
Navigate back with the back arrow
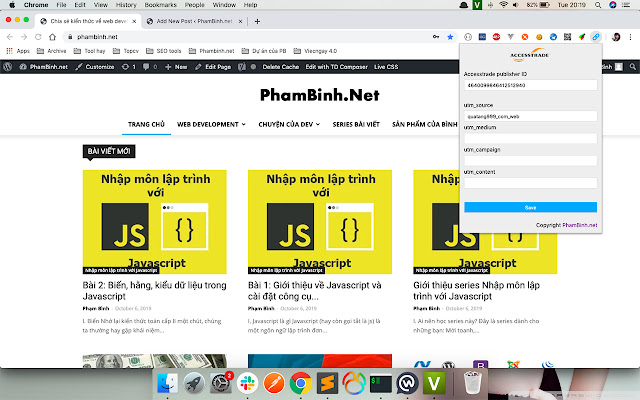pos(10,37)
